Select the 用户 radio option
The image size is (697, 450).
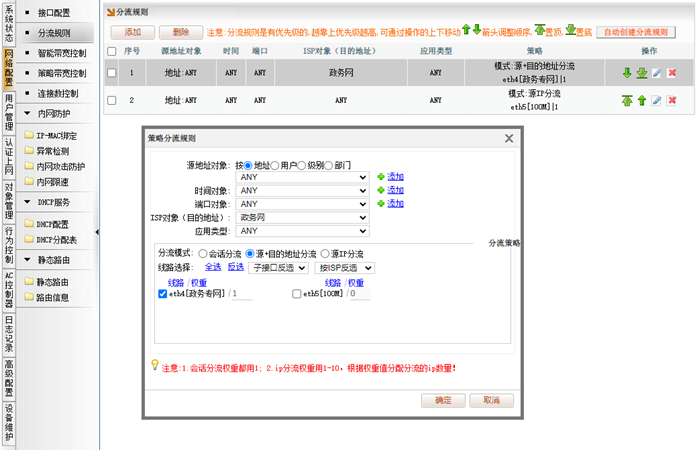pos(276,165)
